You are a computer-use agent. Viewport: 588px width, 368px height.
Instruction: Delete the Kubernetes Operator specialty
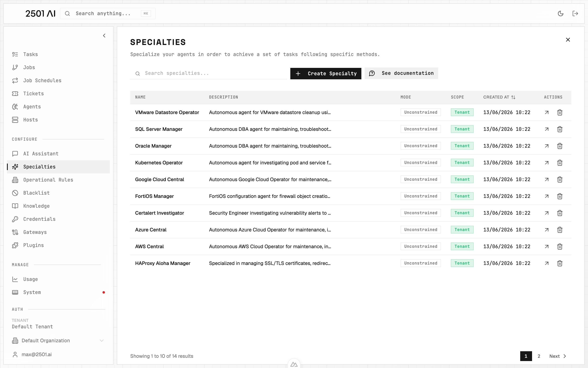(560, 163)
